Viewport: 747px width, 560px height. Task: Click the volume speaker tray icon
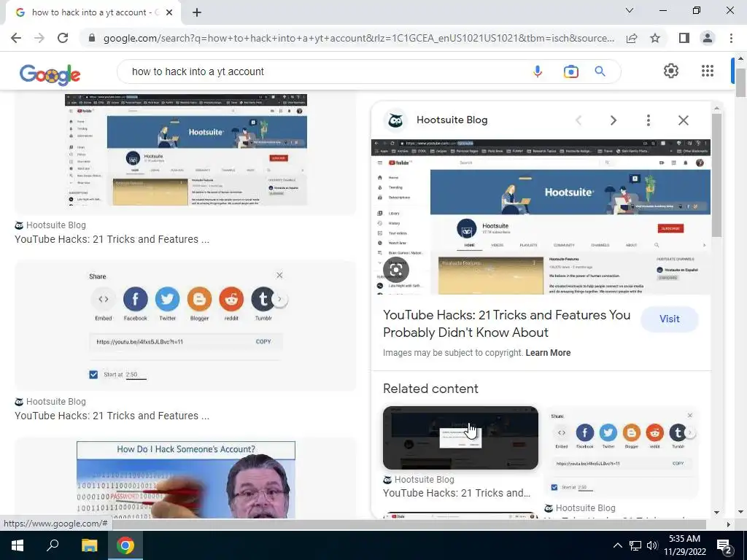[x=652, y=545]
